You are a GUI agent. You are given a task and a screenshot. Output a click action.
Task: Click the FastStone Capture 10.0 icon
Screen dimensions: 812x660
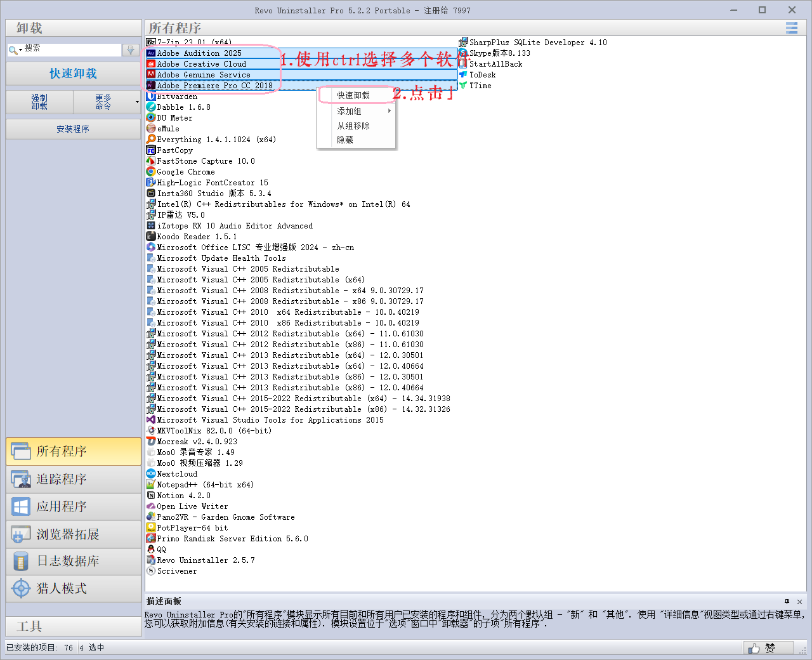[151, 161]
